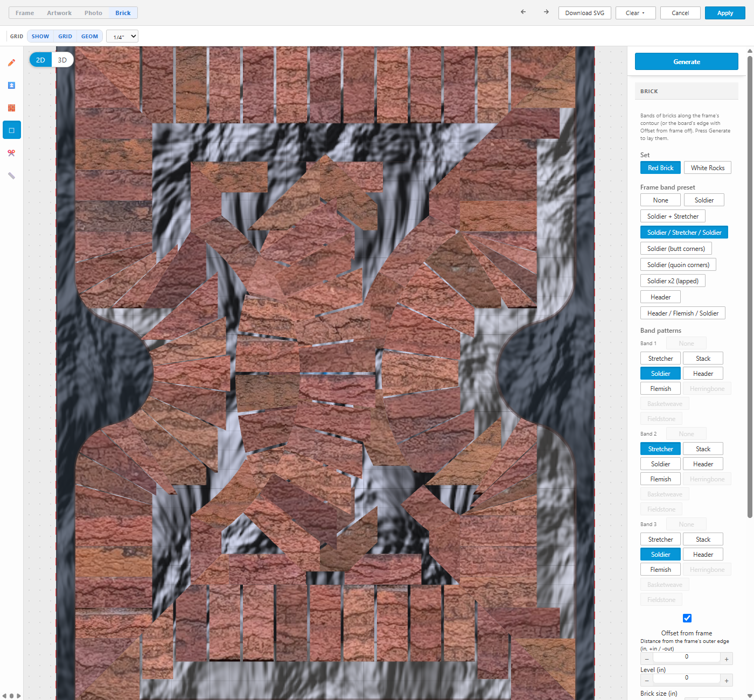This screenshot has width=754, height=700.
Task: Select the ruler measure tool
Action: tap(11, 176)
